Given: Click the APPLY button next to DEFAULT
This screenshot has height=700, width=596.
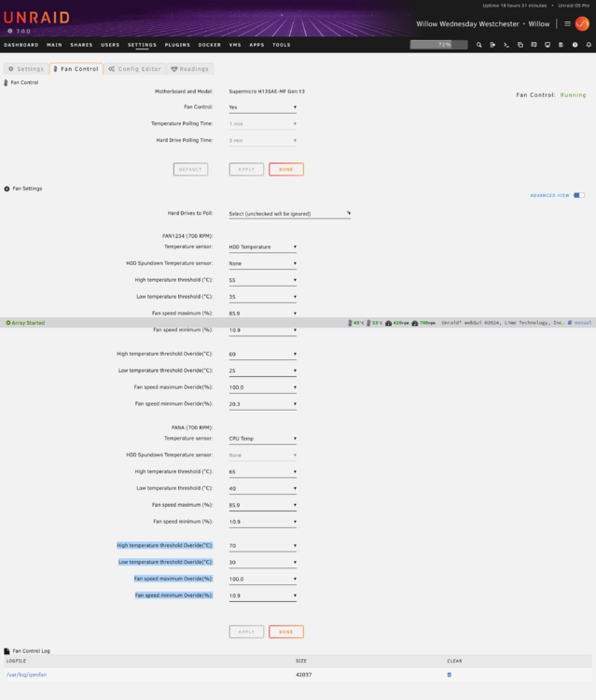Looking at the screenshot, I should (x=246, y=169).
